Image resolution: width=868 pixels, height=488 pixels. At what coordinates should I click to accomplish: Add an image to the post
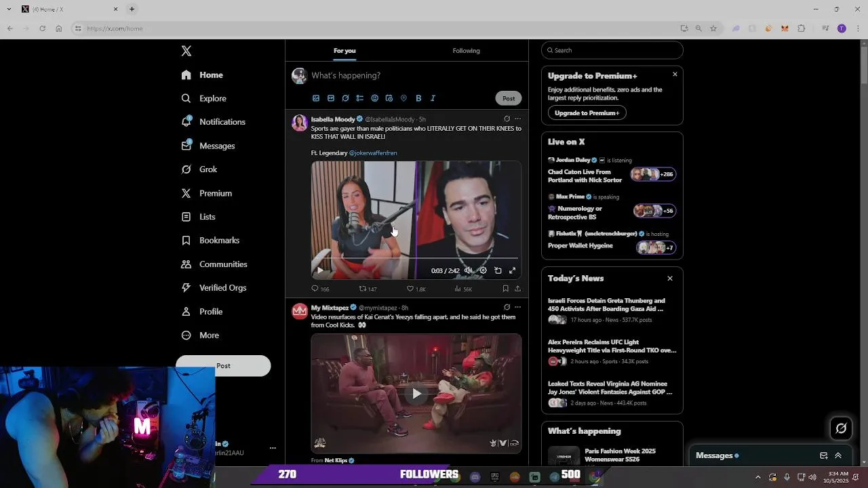[316, 98]
